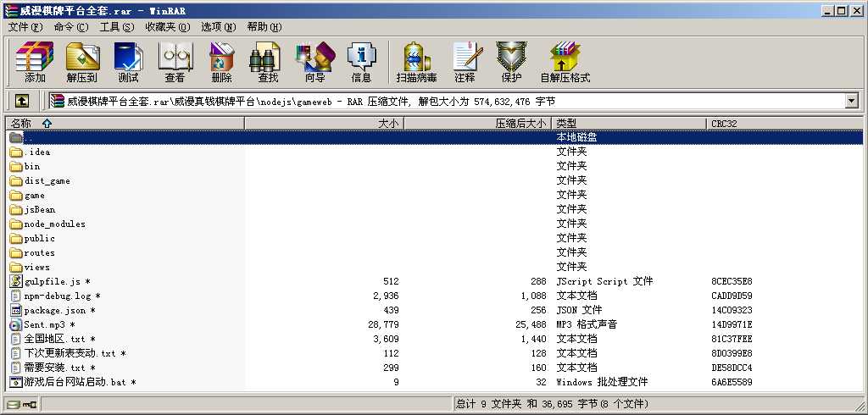
Task: Sort by 大小 column header
Action: click(x=325, y=124)
